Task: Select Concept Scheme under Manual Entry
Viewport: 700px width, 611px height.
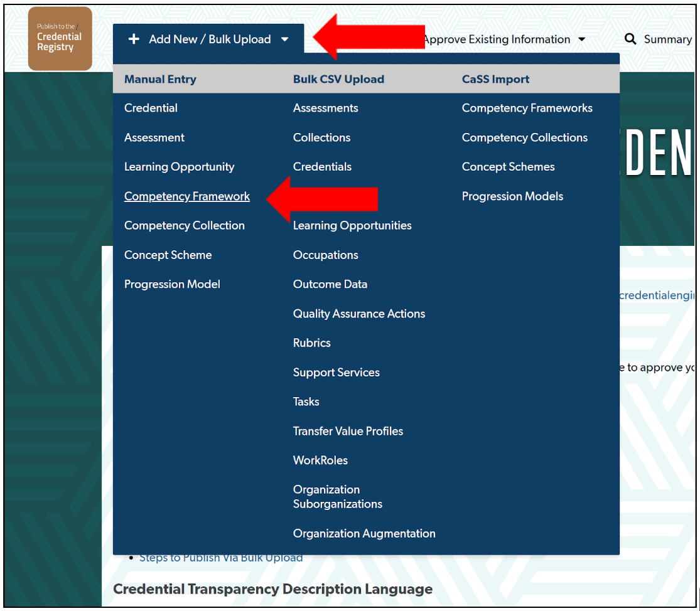Action: pos(168,255)
